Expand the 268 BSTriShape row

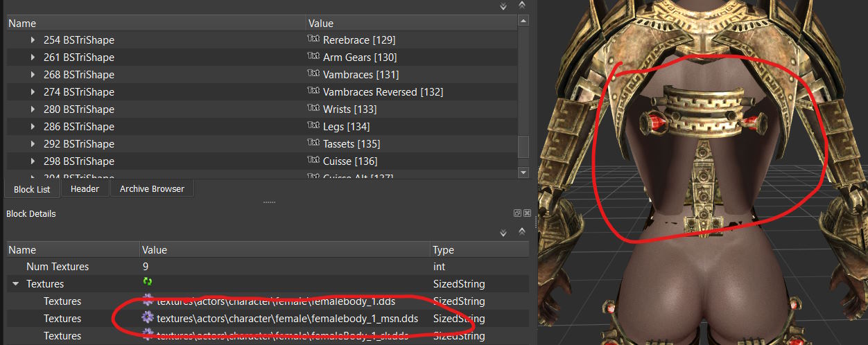pos(33,75)
